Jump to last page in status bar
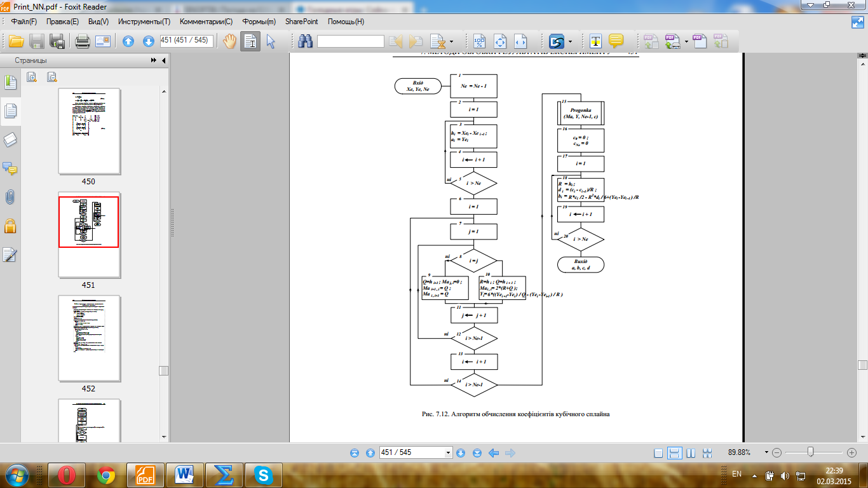Screen dimensions: 868x488 pyautogui.click(x=477, y=453)
